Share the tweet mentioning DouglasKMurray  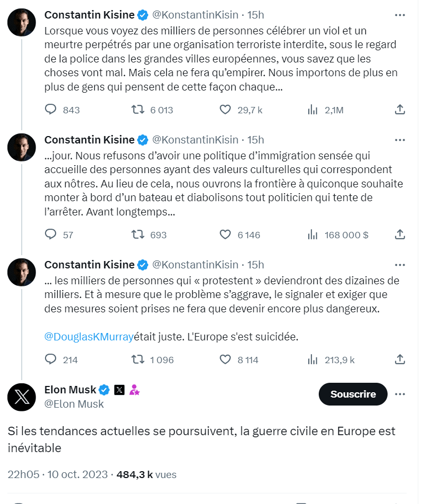point(400,359)
